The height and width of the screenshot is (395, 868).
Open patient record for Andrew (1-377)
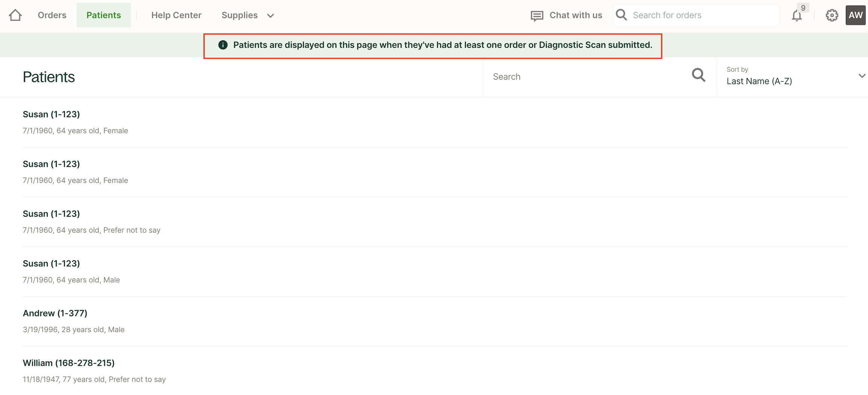(x=55, y=313)
